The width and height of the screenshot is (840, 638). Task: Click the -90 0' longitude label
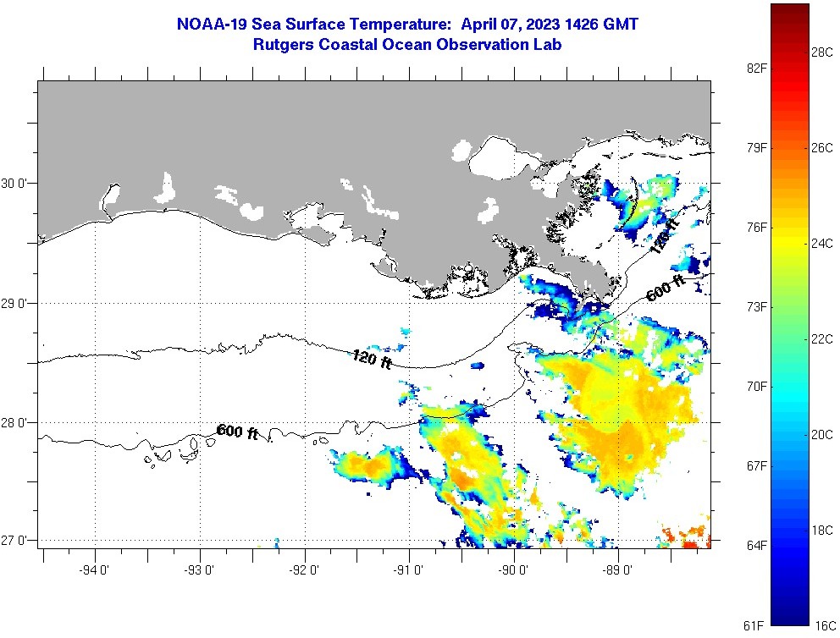(x=513, y=570)
